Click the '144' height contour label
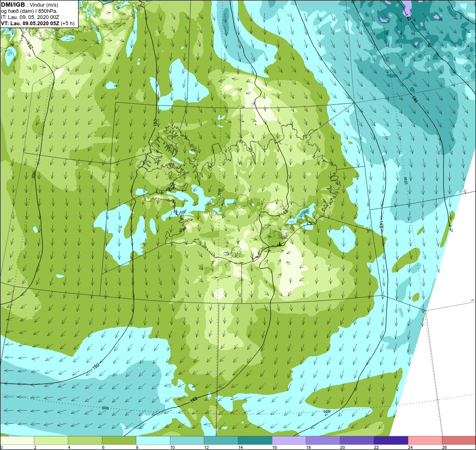476x450 pixels. pyautogui.click(x=415, y=98)
